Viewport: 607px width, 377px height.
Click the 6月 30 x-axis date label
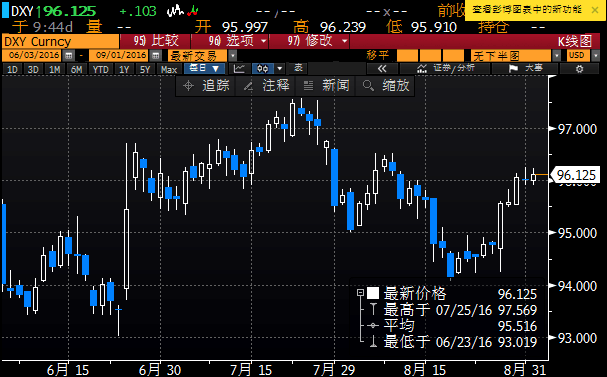(160, 370)
